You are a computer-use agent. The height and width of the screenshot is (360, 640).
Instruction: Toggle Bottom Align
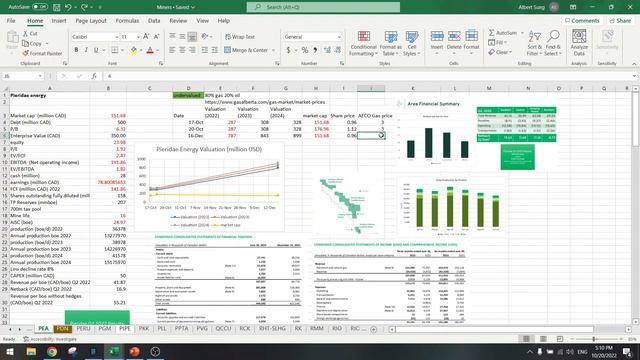[x=192, y=37]
